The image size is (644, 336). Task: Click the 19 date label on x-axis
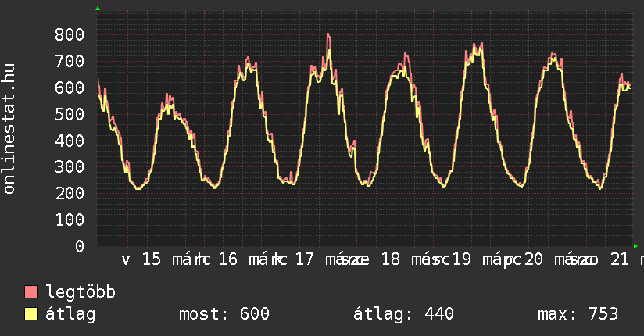461,259
